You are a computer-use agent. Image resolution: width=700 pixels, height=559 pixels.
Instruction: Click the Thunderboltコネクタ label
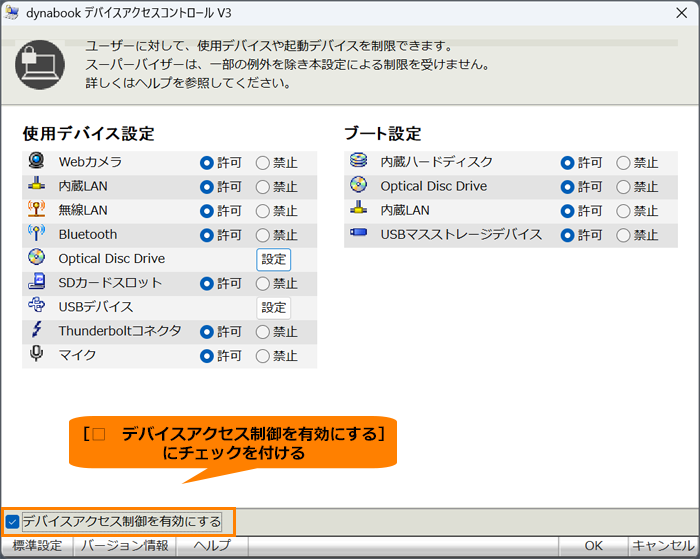coord(120,331)
